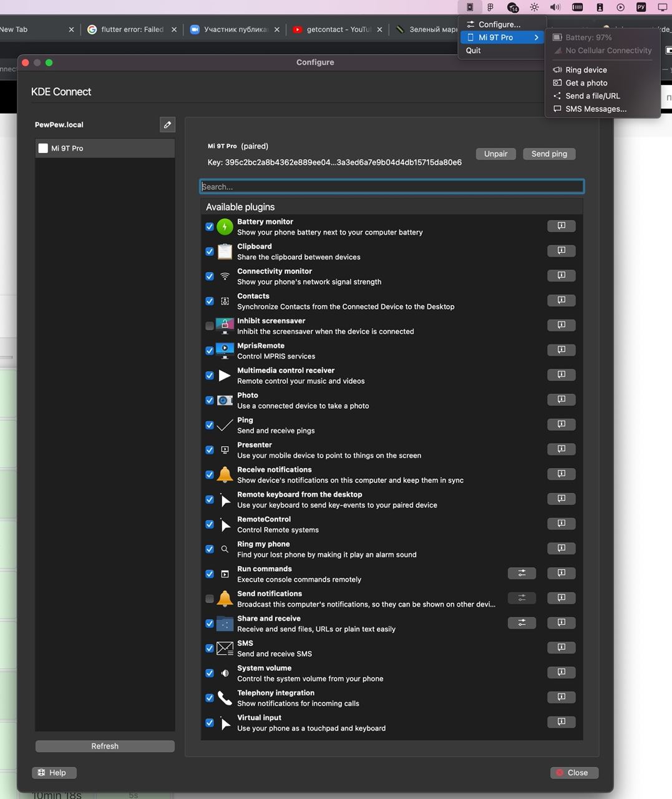Disable the System volume plugin
The width and height of the screenshot is (672, 799).
210,673
